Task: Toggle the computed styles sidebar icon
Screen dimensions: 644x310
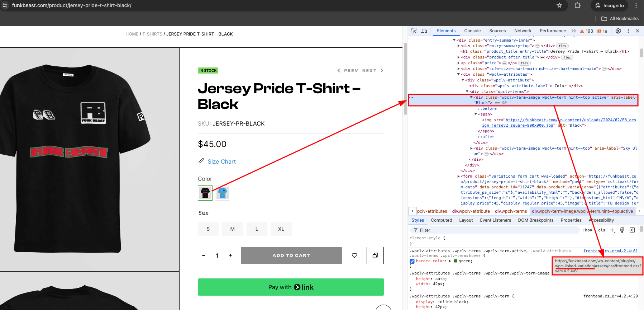Action: [632, 230]
